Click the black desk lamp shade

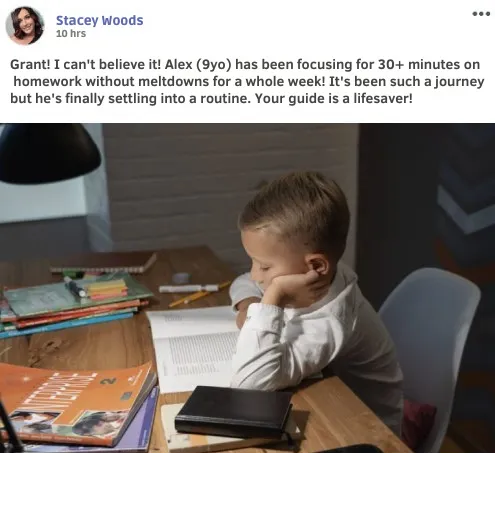coord(47,153)
